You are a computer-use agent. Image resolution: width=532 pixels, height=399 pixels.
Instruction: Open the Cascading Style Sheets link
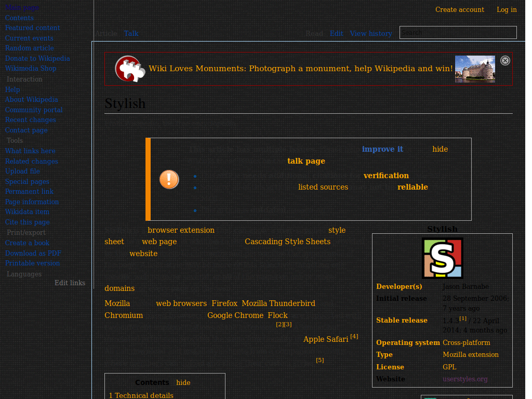point(287,242)
